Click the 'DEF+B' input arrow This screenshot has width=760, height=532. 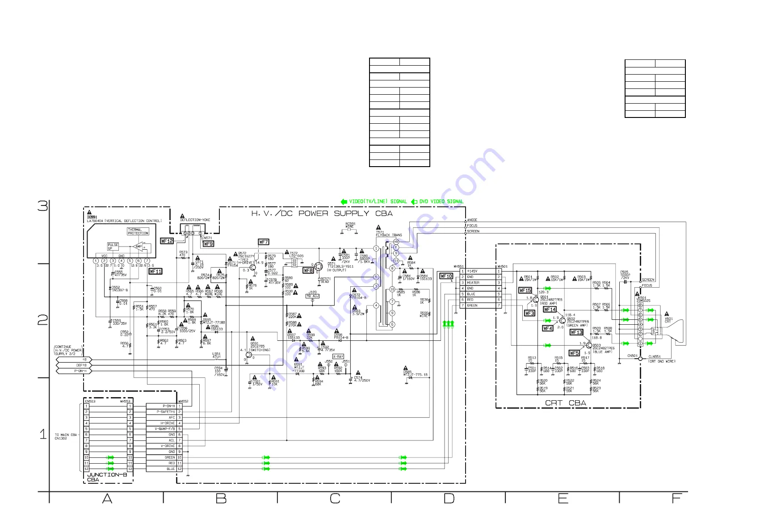74,365
